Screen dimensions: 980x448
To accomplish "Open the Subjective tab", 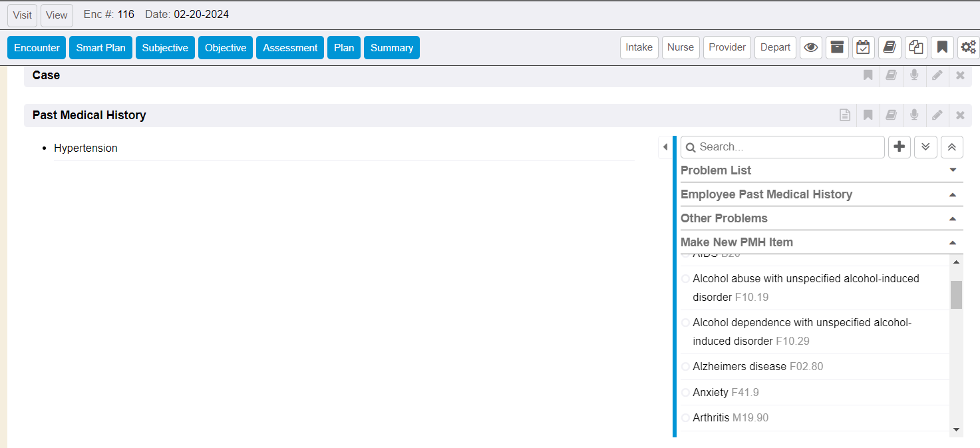I will click(x=165, y=48).
